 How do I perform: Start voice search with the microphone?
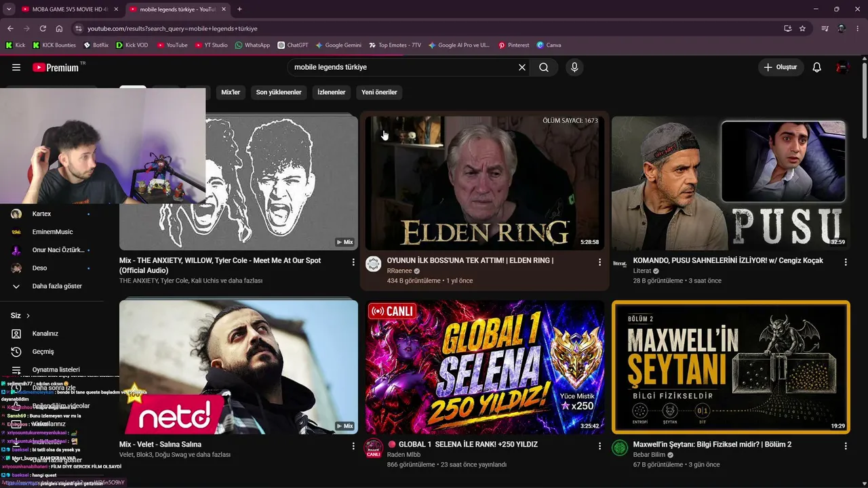pos(574,67)
